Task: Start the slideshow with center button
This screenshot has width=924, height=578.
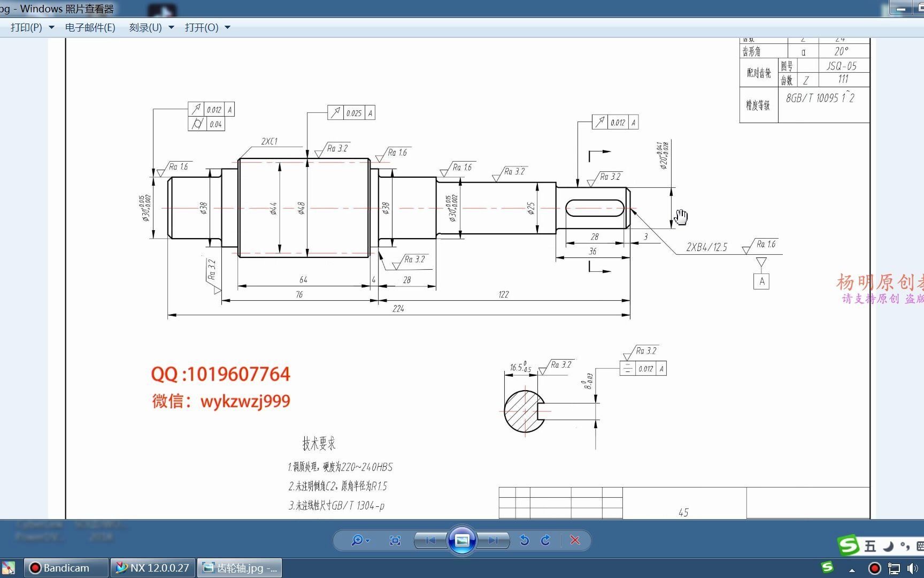Action: point(462,541)
